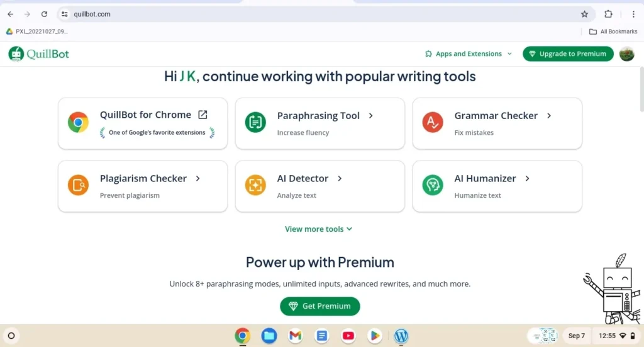Click Upgrade to Premium button

[568, 54]
